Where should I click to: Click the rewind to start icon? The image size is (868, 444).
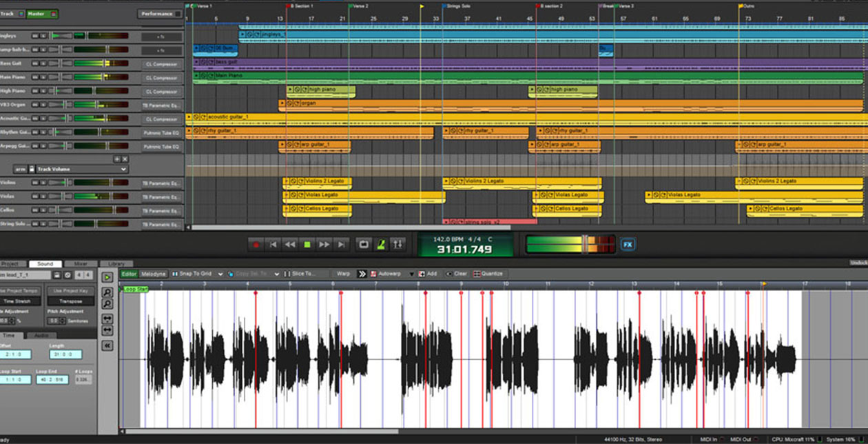pyautogui.click(x=273, y=244)
